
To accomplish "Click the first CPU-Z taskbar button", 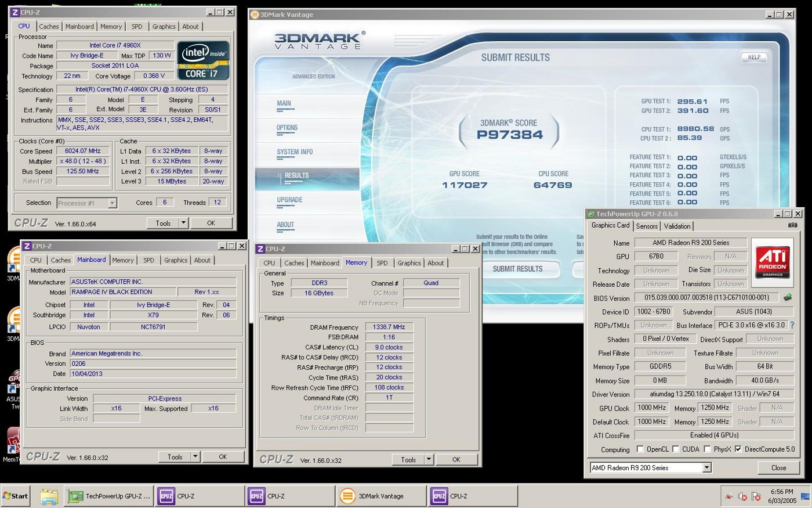I will click(200, 496).
